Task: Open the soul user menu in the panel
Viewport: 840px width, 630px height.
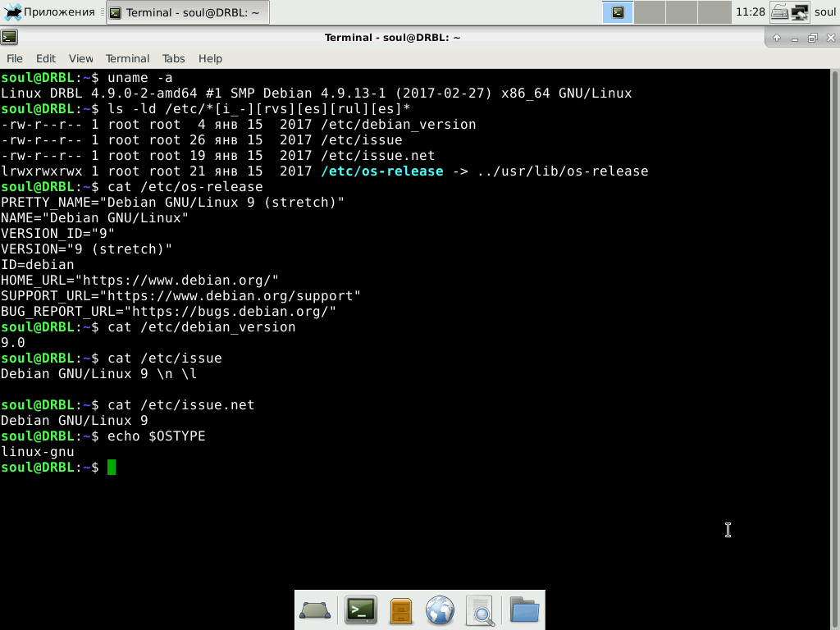Action: [x=825, y=11]
